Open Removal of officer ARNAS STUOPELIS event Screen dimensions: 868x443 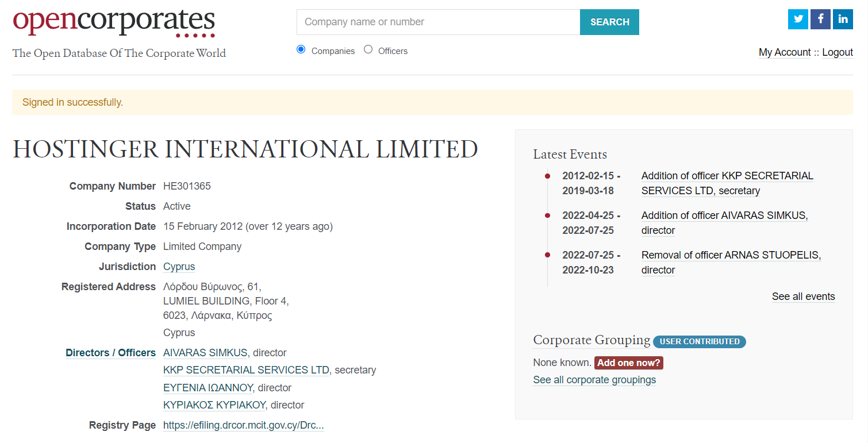coord(731,255)
